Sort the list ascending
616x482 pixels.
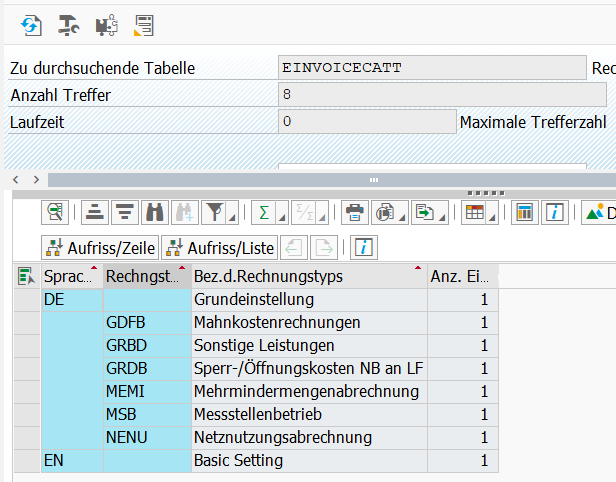click(x=94, y=212)
